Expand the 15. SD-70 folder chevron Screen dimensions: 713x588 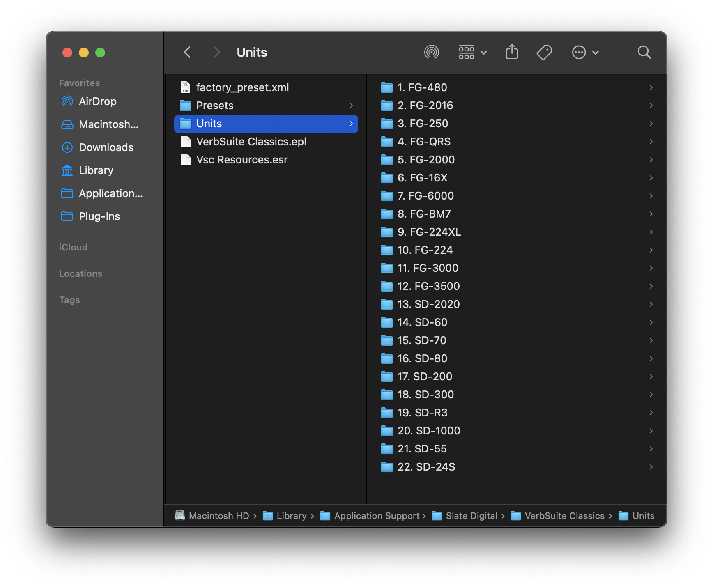(x=651, y=340)
